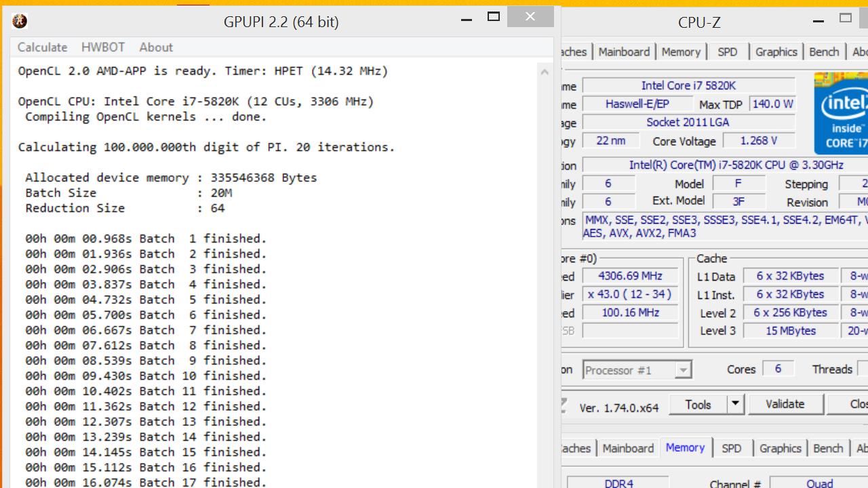This screenshot has height=488, width=868.
Task: Close the GPUPI 2.2 window
Action: point(530,17)
